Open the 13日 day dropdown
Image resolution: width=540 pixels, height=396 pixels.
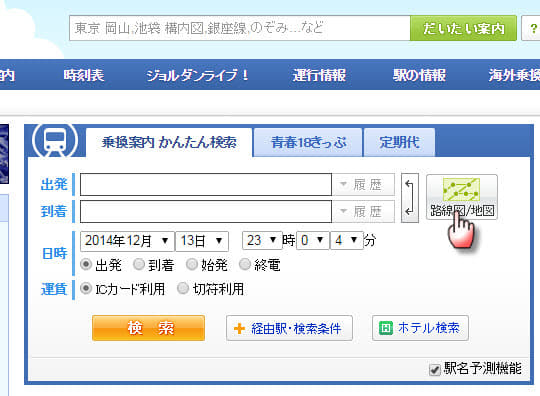coord(202,241)
